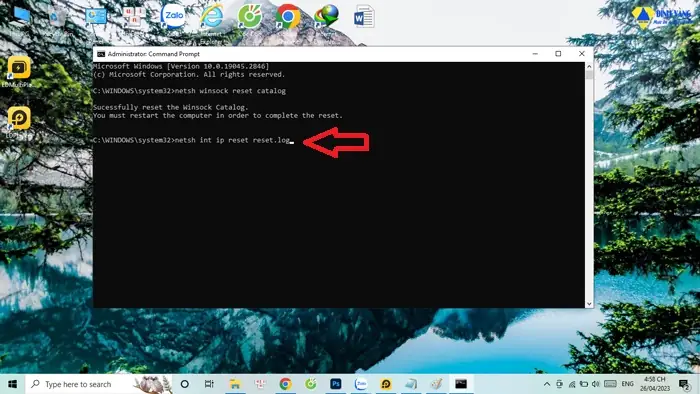Open the Google Chrome desktop shortcut

[288, 17]
